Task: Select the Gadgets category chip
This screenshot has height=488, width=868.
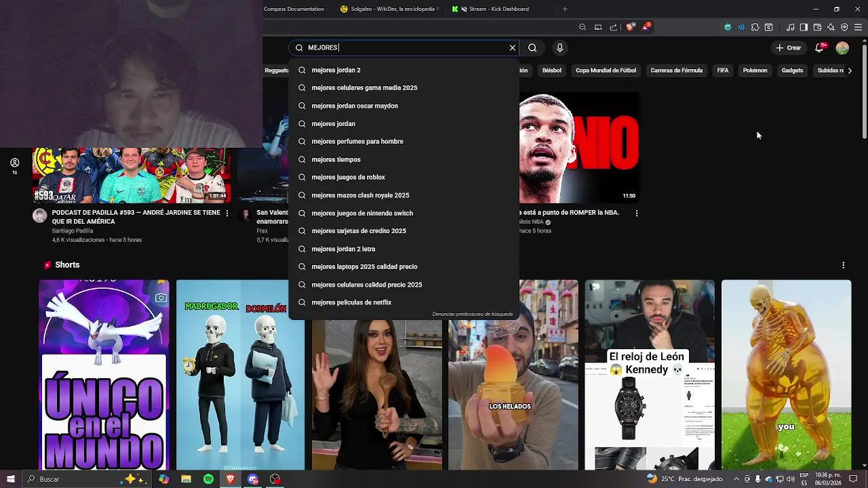Action: pos(792,70)
